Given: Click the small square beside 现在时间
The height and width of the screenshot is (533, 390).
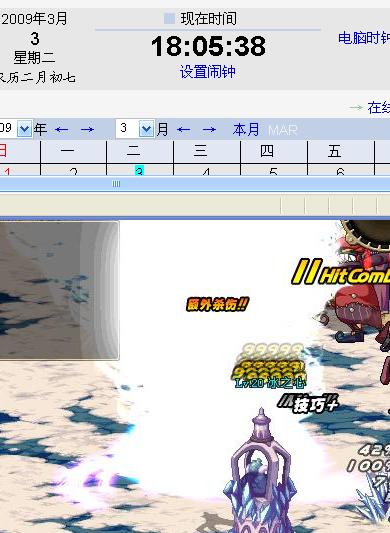Looking at the screenshot, I should 169,18.
